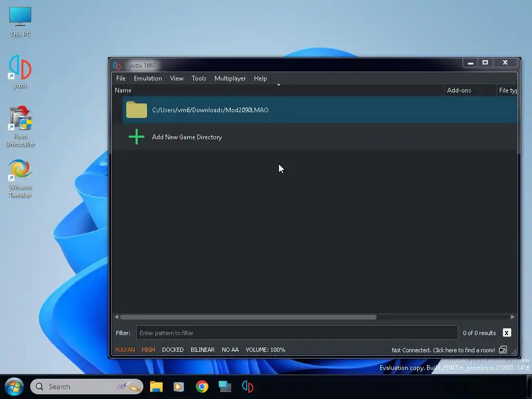The image size is (532, 399).
Task: Click the VOLUME: 100% status button
Action: pyautogui.click(x=265, y=350)
